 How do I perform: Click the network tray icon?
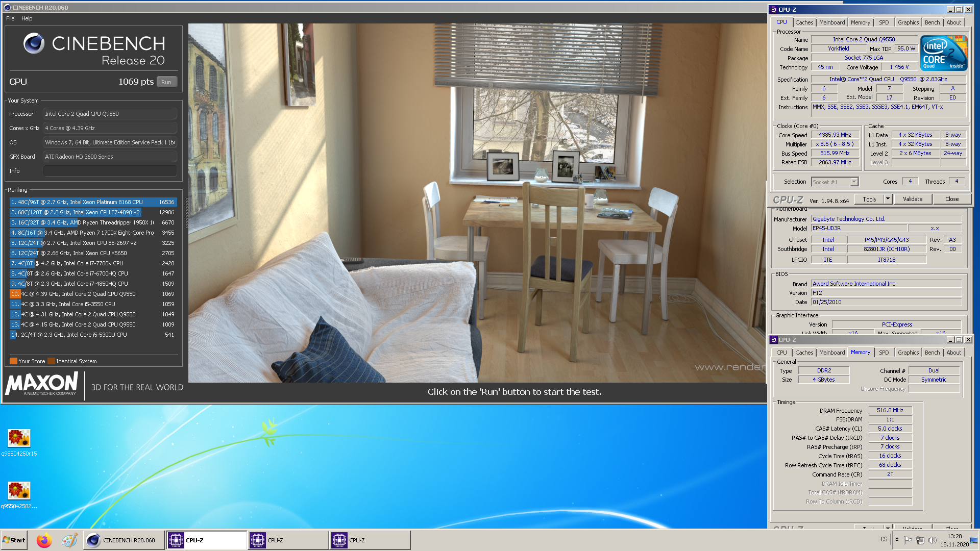920,540
